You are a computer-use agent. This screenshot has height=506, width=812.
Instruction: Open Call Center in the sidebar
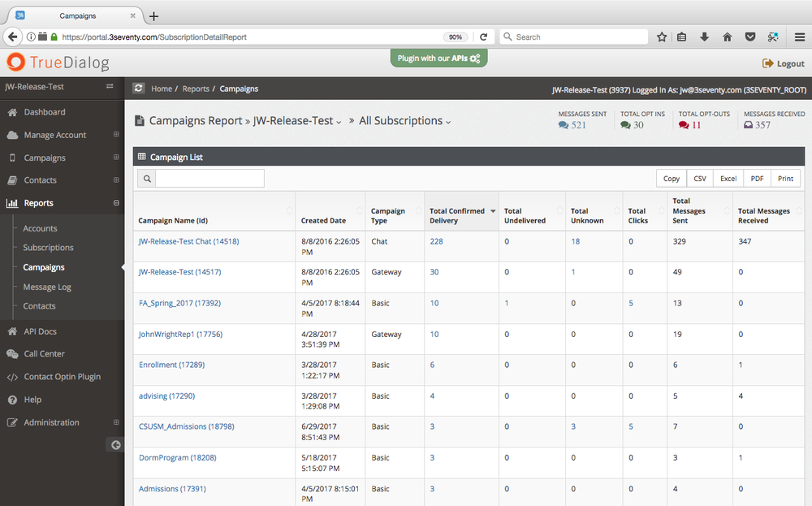tap(44, 354)
